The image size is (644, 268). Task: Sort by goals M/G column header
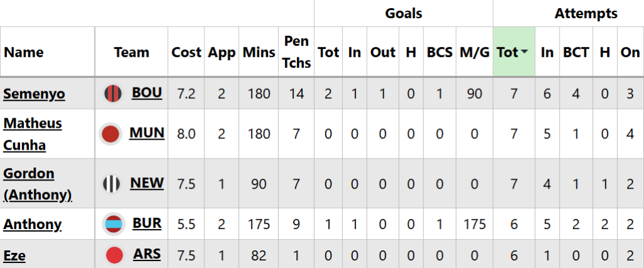click(x=474, y=52)
